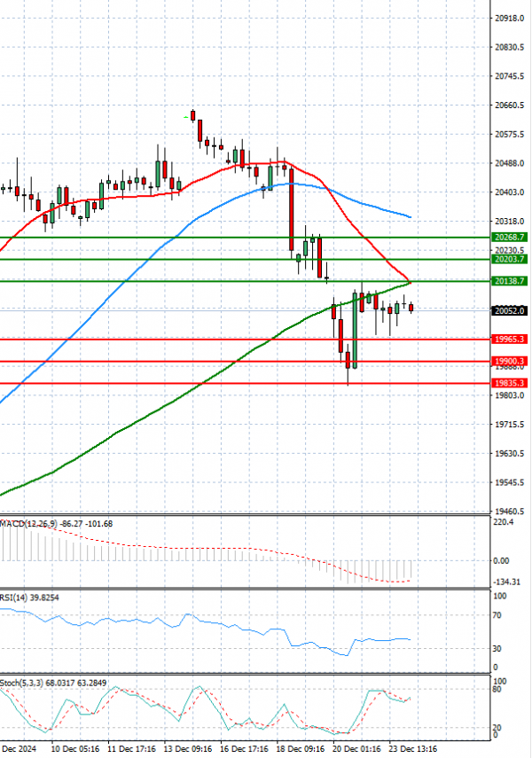The width and height of the screenshot is (532, 758).
Task: Click the 18 Dec 09:16 time label
Action: 301,749
